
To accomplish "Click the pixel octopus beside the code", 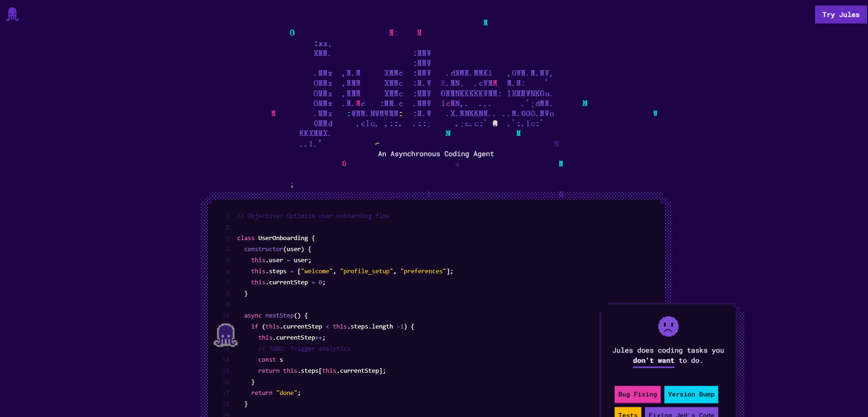I will pyautogui.click(x=225, y=335).
